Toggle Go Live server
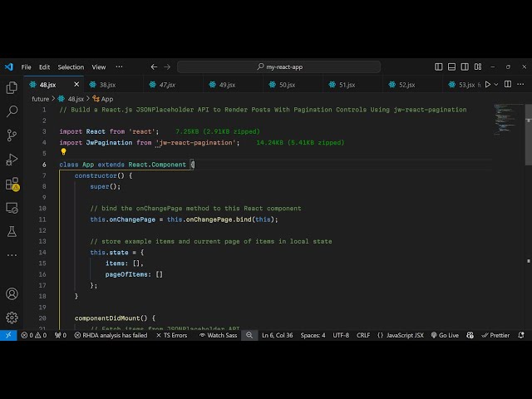The height and width of the screenshot is (399, 532). tap(445, 335)
